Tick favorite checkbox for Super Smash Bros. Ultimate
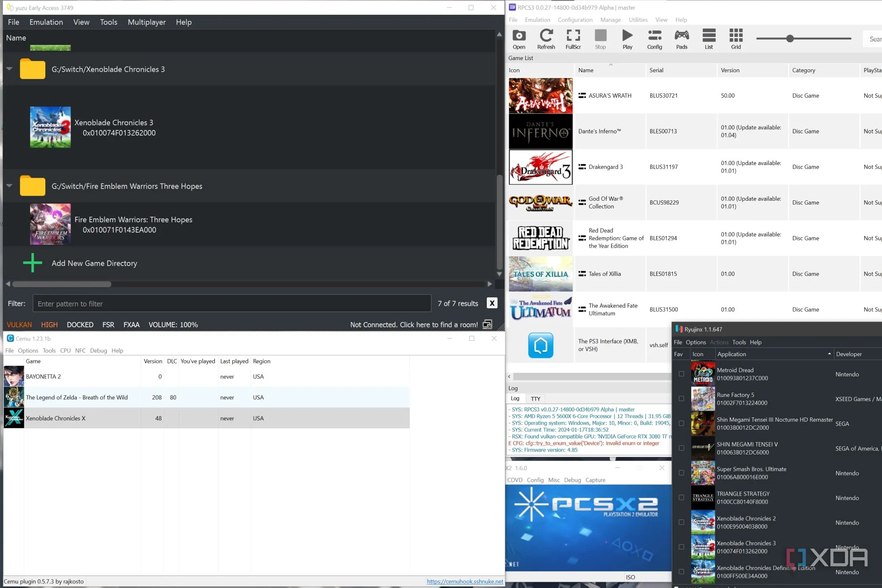The width and height of the screenshot is (882, 588). coord(681,473)
